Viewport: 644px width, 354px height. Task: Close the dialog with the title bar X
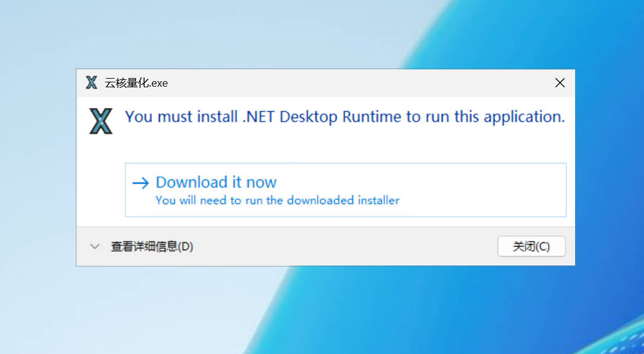(x=560, y=83)
